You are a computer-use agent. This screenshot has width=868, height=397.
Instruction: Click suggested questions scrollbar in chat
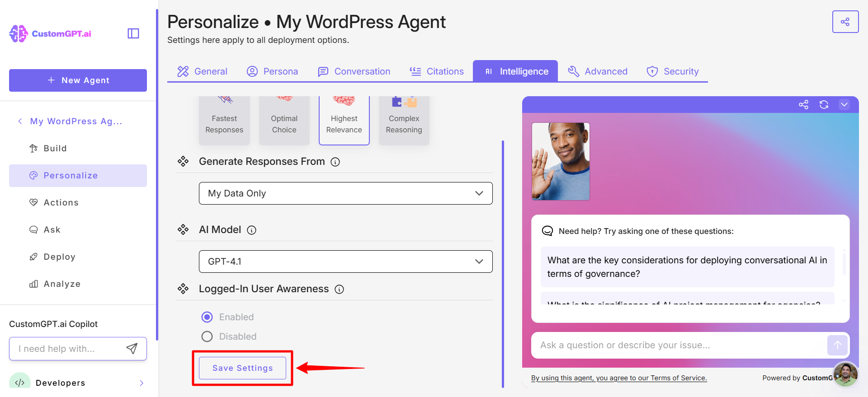(x=844, y=264)
